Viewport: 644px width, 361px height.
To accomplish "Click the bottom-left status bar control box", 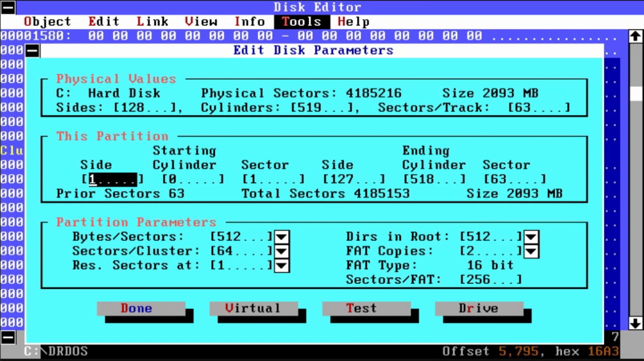I will click(x=8, y=338).
